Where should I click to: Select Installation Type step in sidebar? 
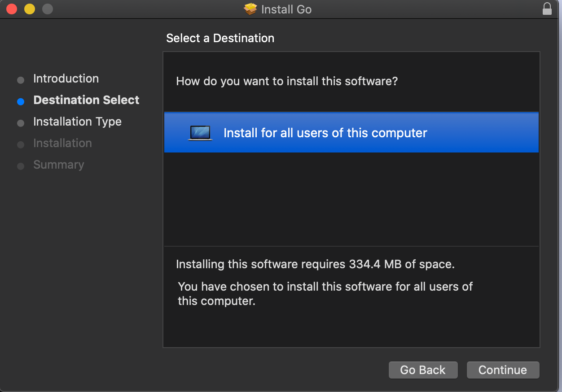pyautogui.click(x=77, y=122)
